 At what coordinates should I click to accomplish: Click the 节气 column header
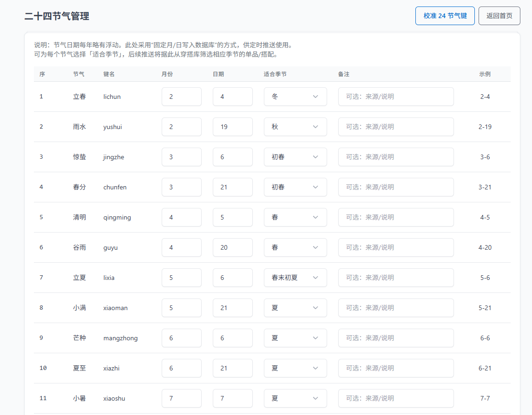click(x=79, y=74)
